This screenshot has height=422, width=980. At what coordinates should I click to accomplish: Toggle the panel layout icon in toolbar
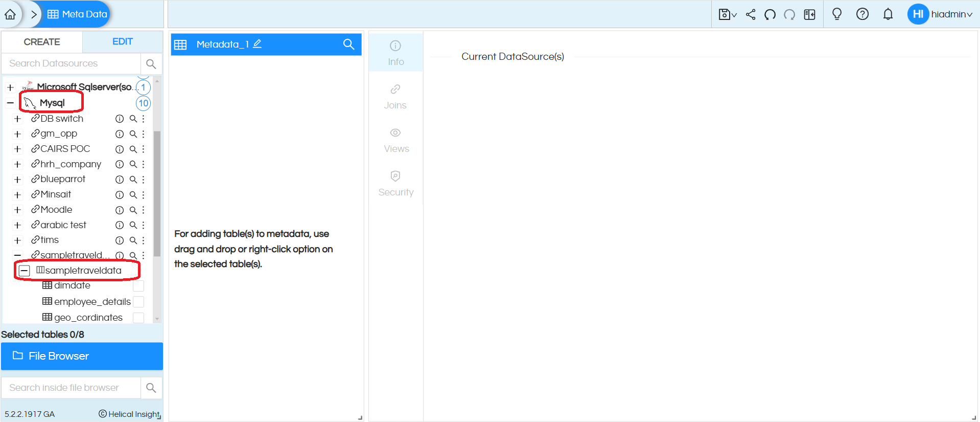(809, 14)
